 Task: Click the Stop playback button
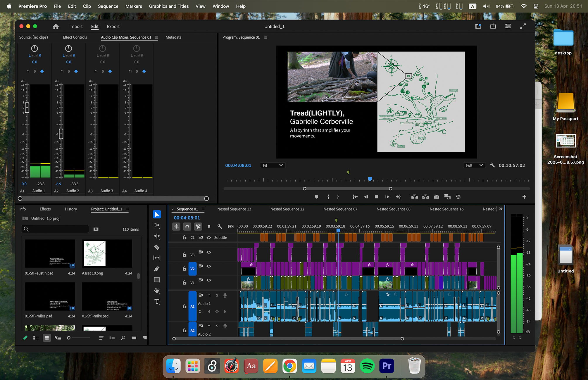click(376, 197)
